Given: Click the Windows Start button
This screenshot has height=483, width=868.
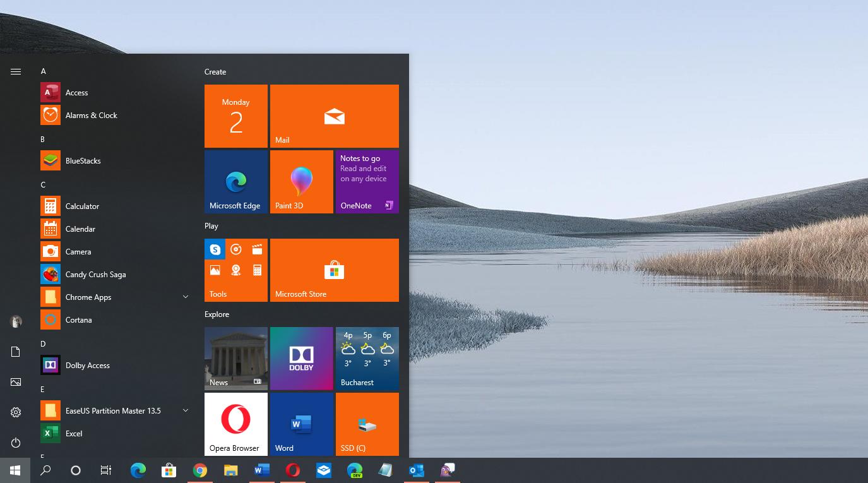Looking at the screenshot, I should click(x=15, y=470).
